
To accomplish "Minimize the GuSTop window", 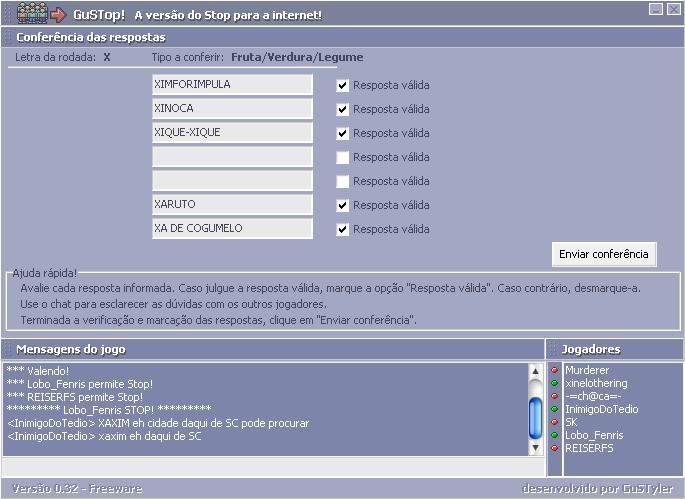I will [656, 9].
